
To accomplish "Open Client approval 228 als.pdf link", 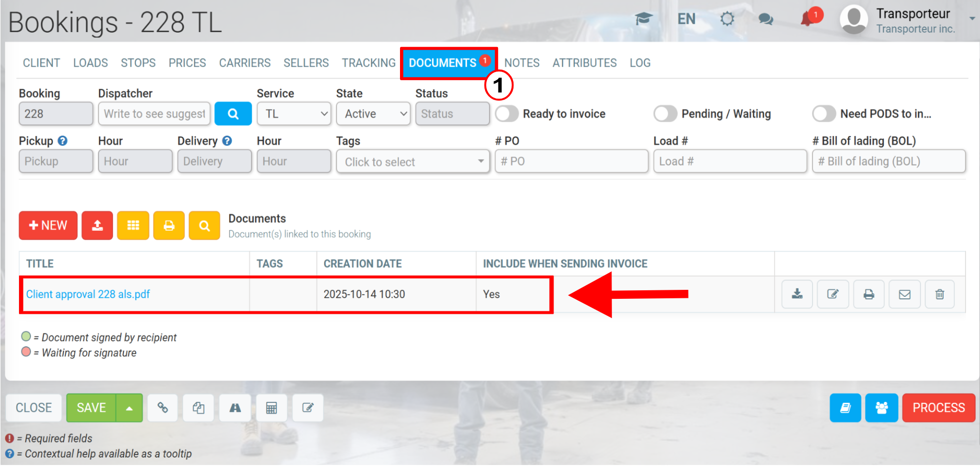I will [x=88, y=294].
